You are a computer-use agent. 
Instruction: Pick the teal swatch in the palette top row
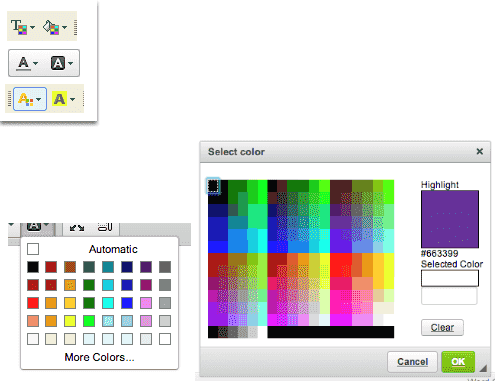[x=108, y=267]
